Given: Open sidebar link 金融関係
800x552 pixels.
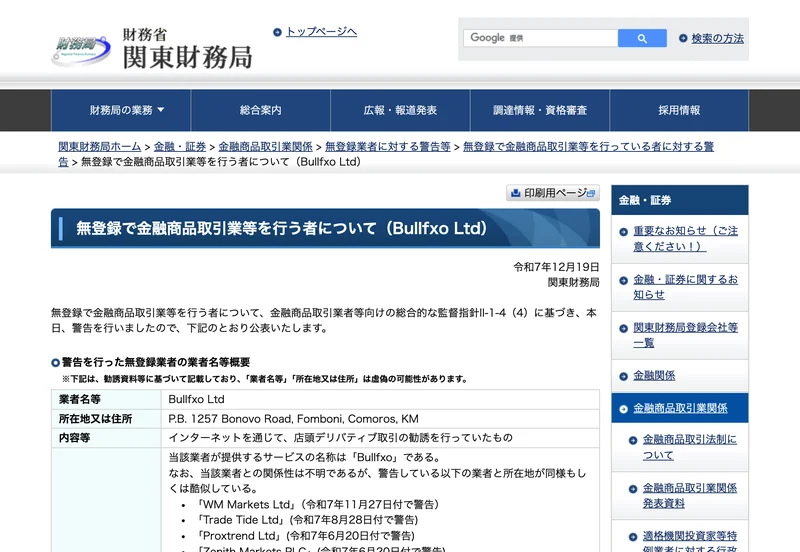Looking at the screenshot, I should pyautogui.click(x=654, y=376).
